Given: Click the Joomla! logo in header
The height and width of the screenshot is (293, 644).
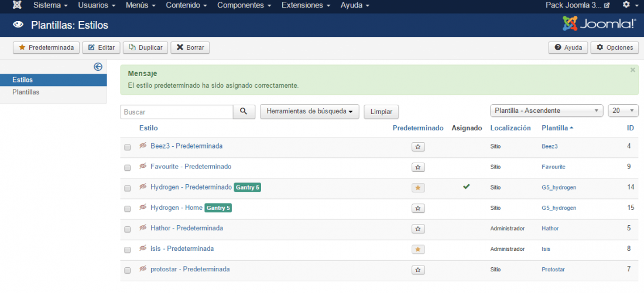Looking at the screenshot, I should point(600,24).
